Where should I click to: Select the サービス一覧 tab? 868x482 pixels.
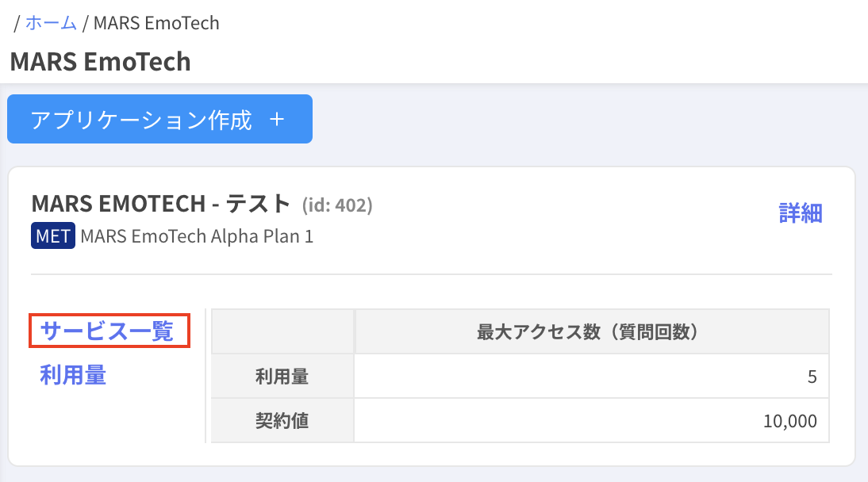click(106, 331)
